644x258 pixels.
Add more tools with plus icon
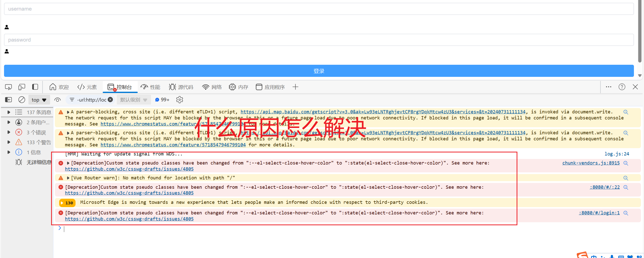295,87
